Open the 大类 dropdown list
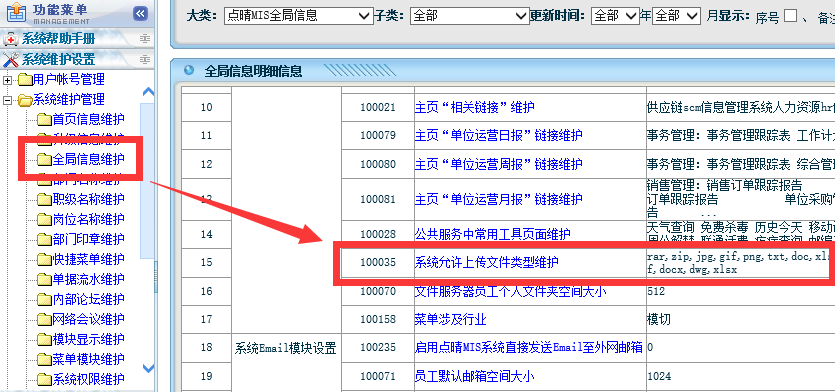The width and height of the screenshot is (835, 392). (298, 16)
